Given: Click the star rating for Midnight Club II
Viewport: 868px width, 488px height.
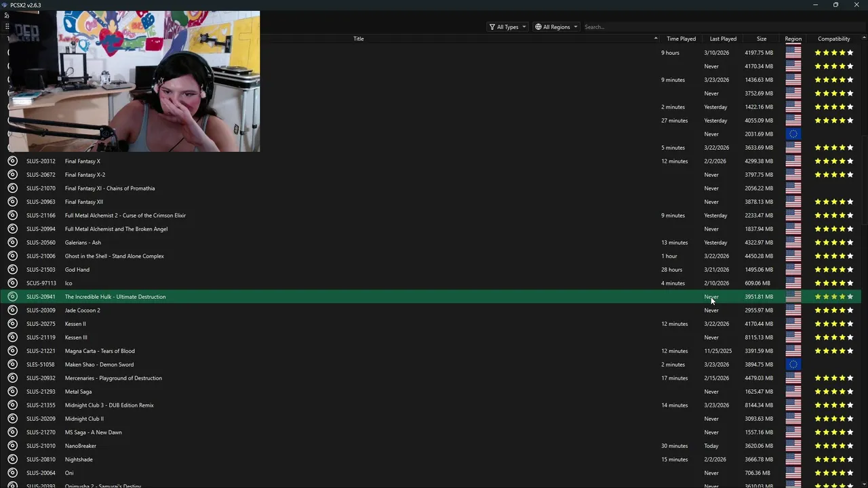Looking at the screenshot, I should click(834, 419).
